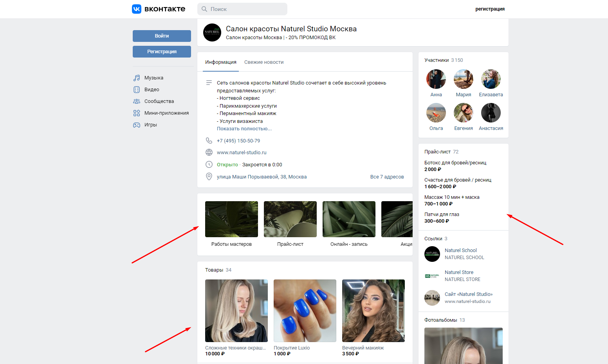Click the Поиск search field
Image resolution: width=608 pixels, height=364 pixels.
(x=242, y=9)
